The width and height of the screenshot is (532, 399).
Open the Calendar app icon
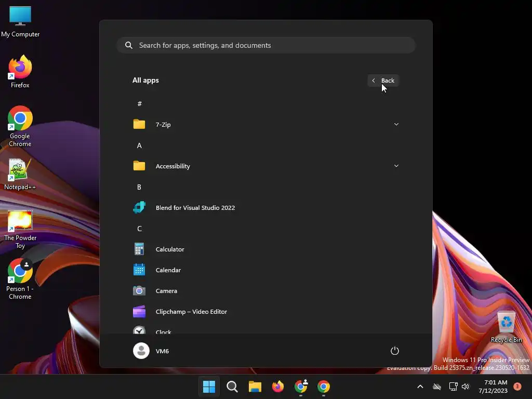139,270
